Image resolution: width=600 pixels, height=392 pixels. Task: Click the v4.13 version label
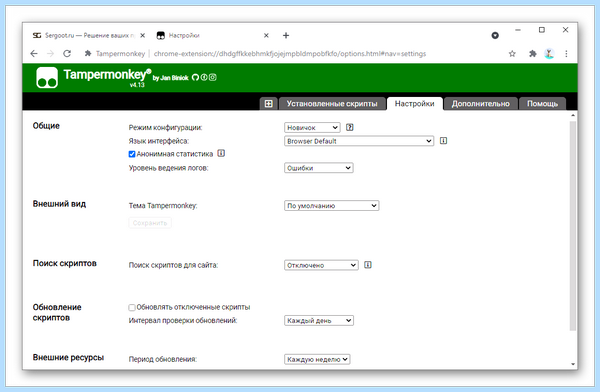[137, 85]
